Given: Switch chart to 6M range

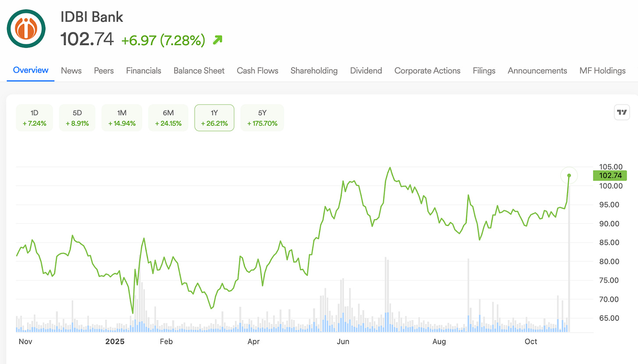Looking at the screenshot, I should (x=168, y=118).
